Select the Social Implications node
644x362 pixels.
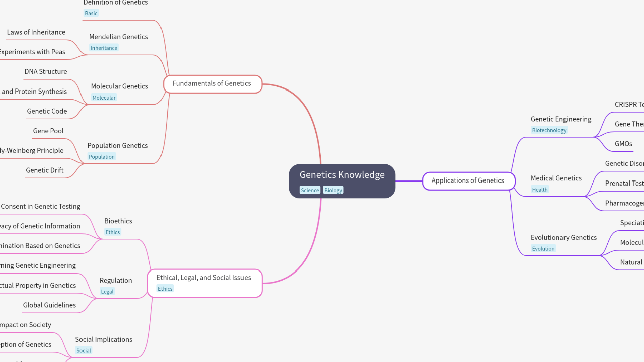pos(104,340)
